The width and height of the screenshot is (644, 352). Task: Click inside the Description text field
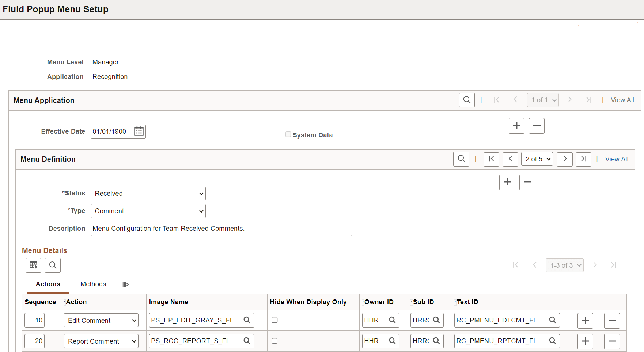click(221, 229)
